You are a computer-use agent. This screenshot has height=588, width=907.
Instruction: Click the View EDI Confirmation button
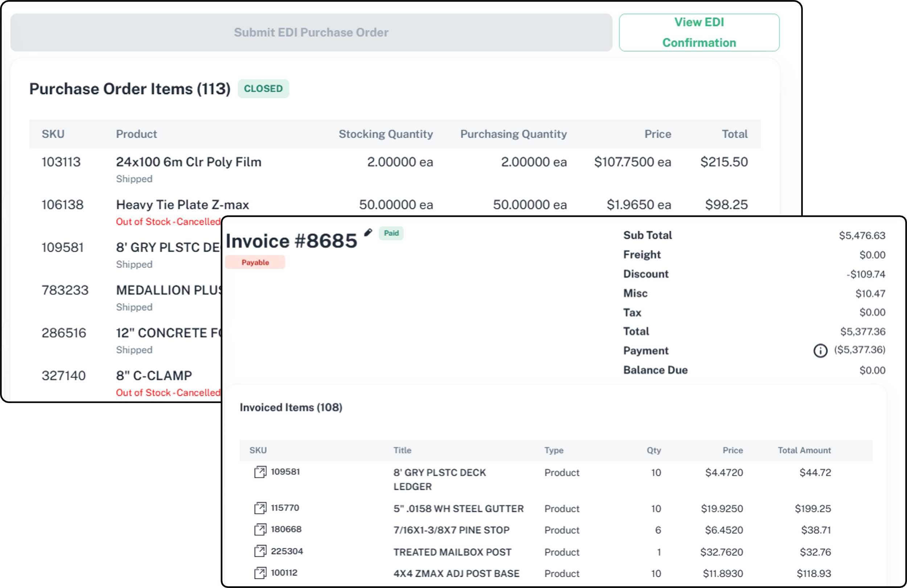pyautogui.click(x=698, y=32)
